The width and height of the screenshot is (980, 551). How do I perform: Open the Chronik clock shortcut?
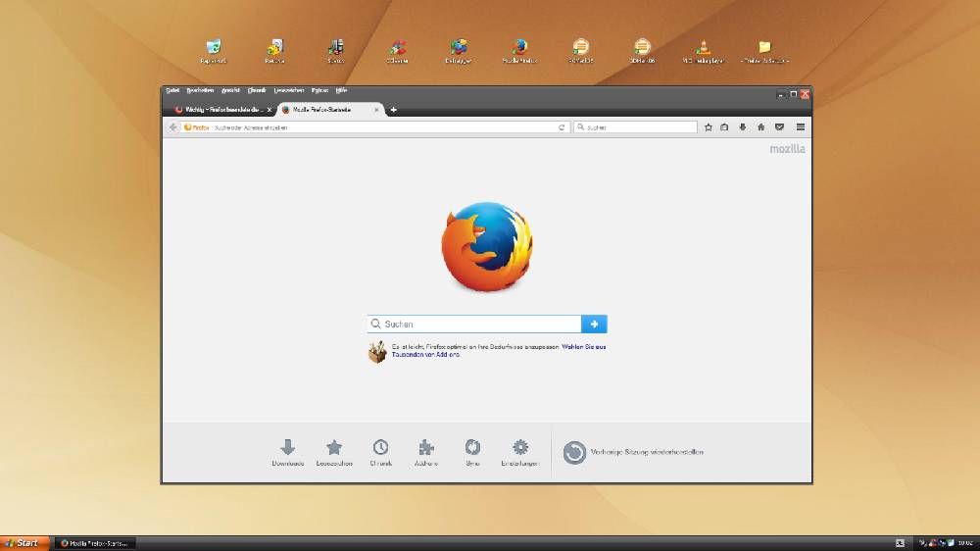coord(380,452)
